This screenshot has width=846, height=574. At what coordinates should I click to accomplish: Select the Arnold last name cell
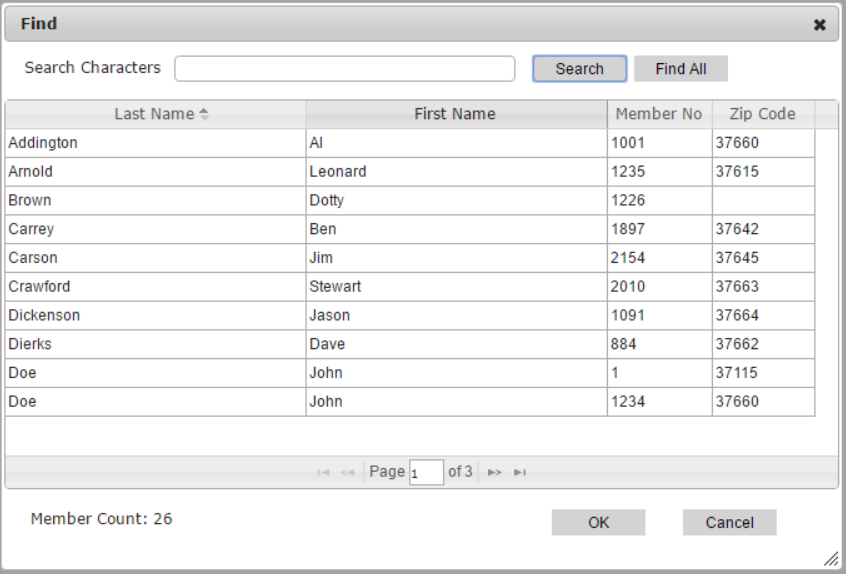coord(155,172)
